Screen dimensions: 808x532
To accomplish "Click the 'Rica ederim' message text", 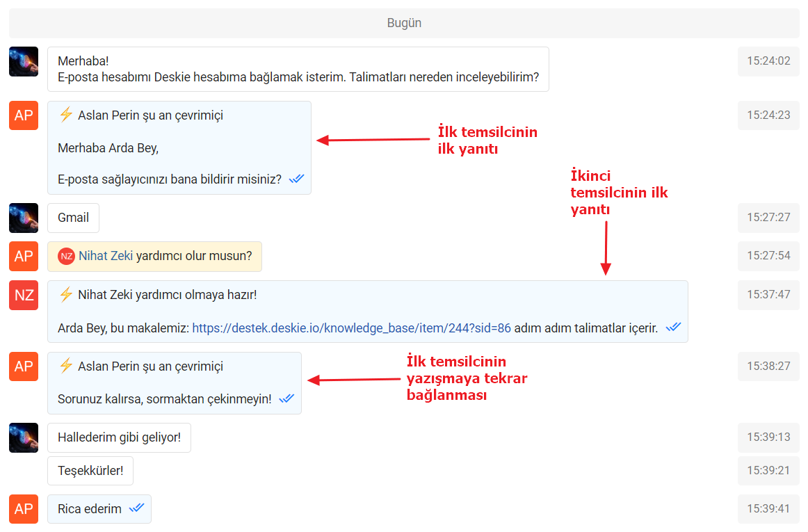I will click(x=90, y=509).
